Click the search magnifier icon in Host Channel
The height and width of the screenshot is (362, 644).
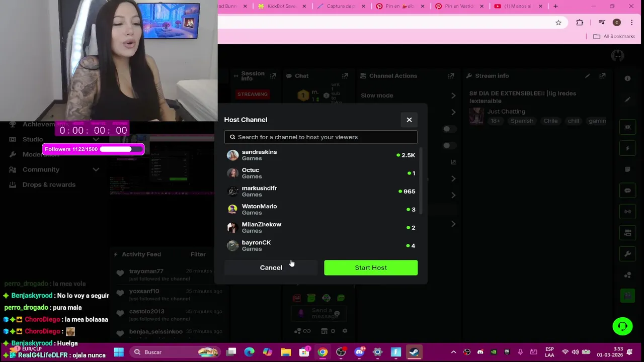coord(232,137)
